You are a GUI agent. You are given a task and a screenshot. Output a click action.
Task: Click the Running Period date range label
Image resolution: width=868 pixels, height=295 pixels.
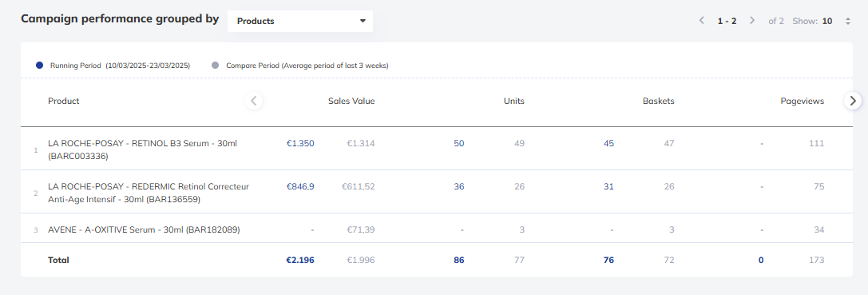[120, 66]
